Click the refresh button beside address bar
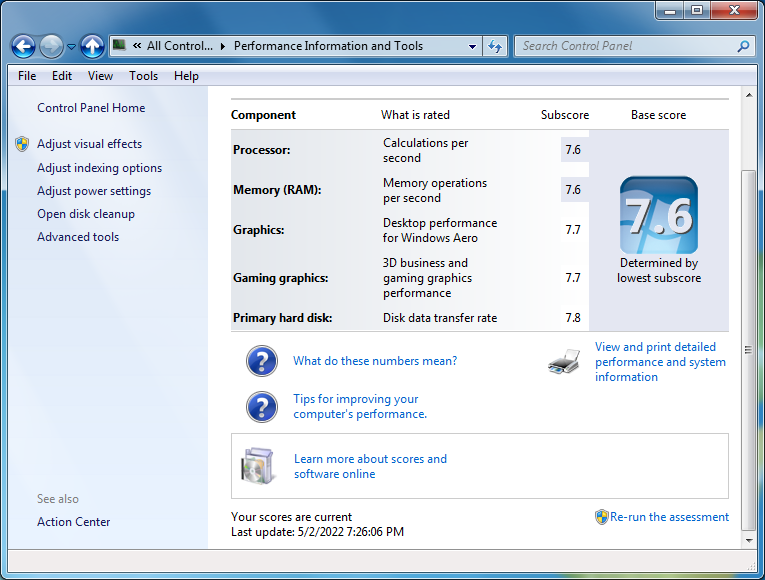765x580 pixels. [x=495, y=46]
